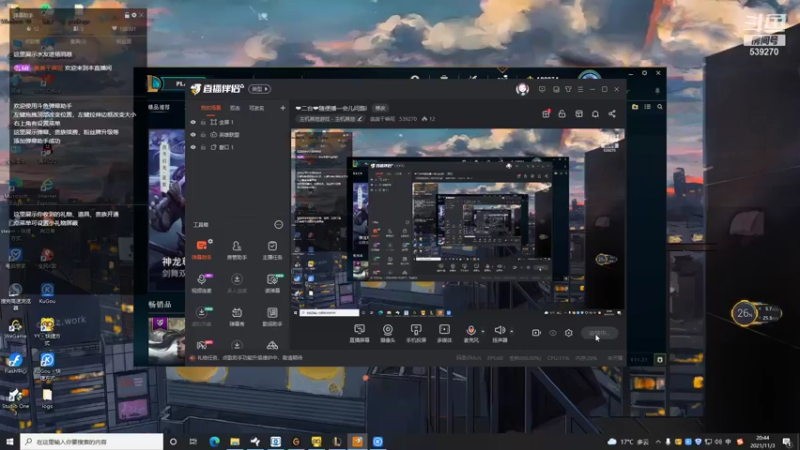Open the mode selector next to the app logo

click(x=260, y=89)
